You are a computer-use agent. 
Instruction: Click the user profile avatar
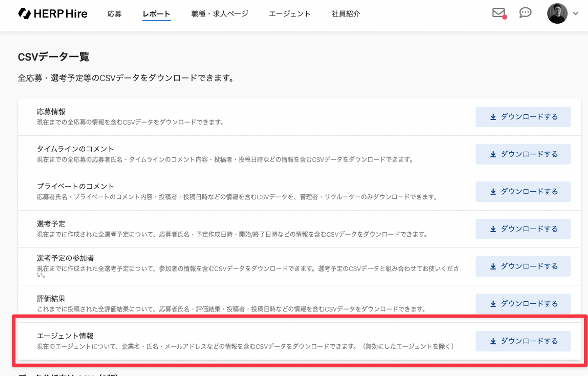(557, 14)
